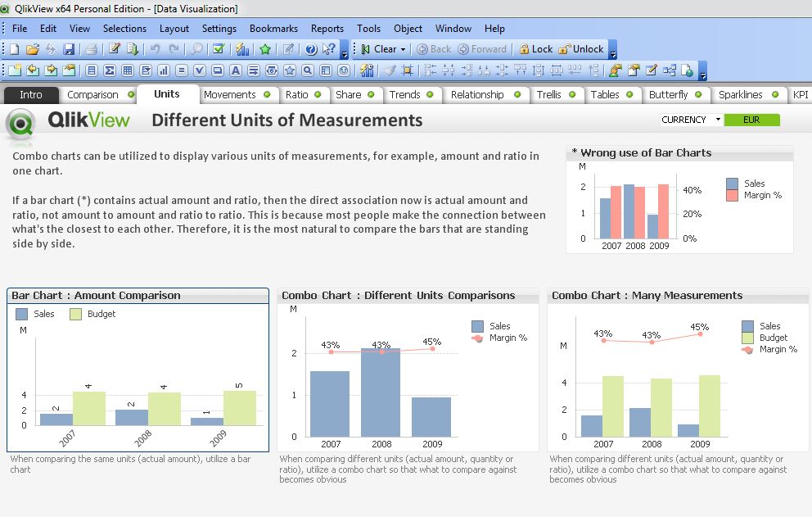Demote sheet right with right-arrow sheet icon

(51, 70)
